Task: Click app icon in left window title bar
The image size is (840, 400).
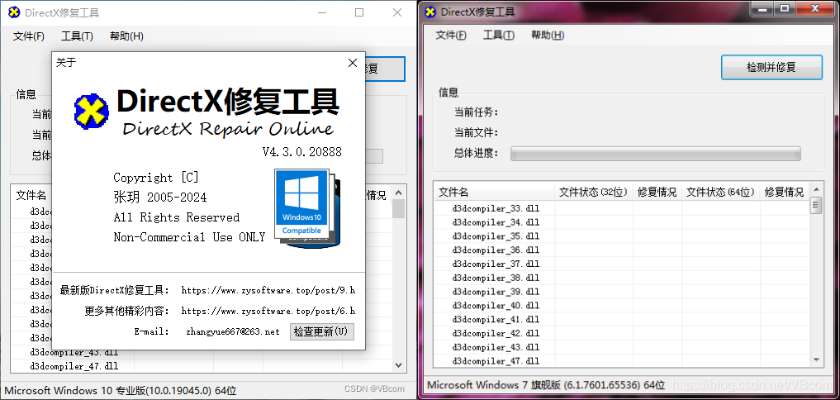Action: point(14,12)
